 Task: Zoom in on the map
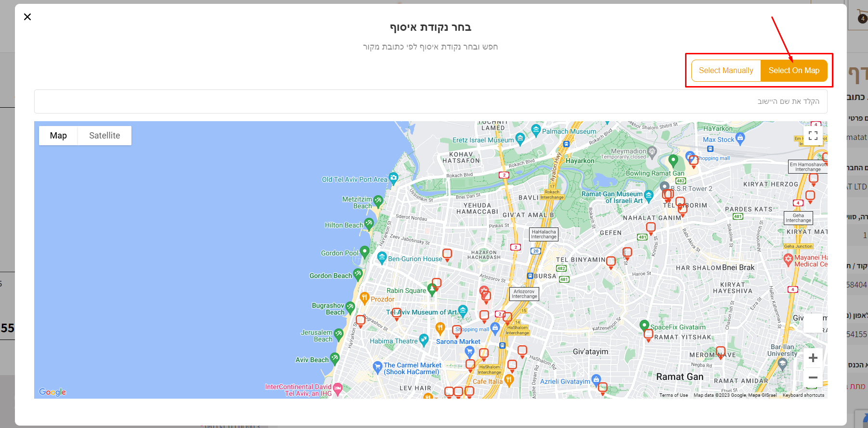pos(813,358)
